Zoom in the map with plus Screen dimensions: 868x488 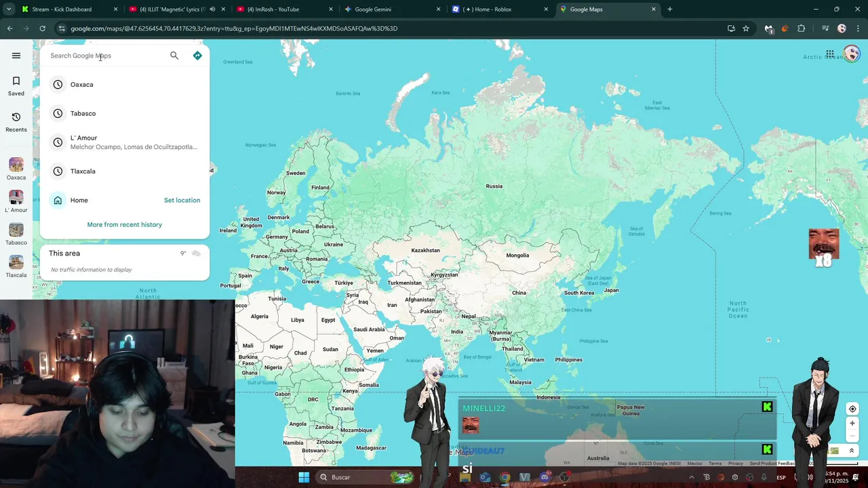[x=852, y=424]
